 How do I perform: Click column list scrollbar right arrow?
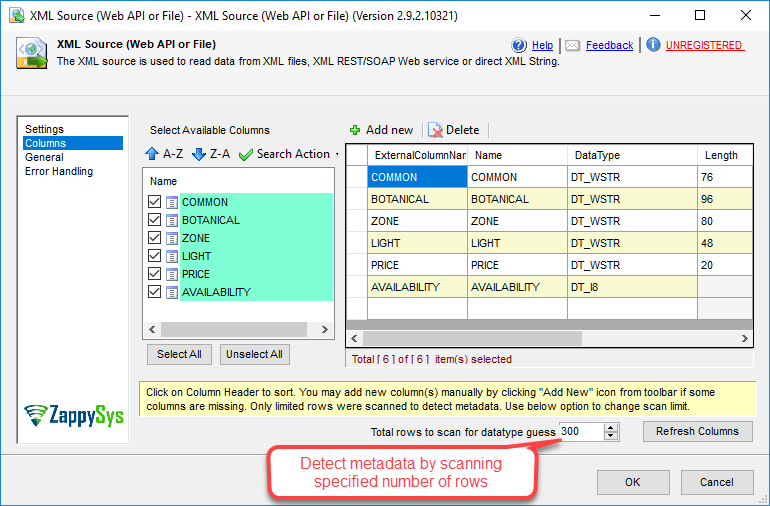pos(324,330)
